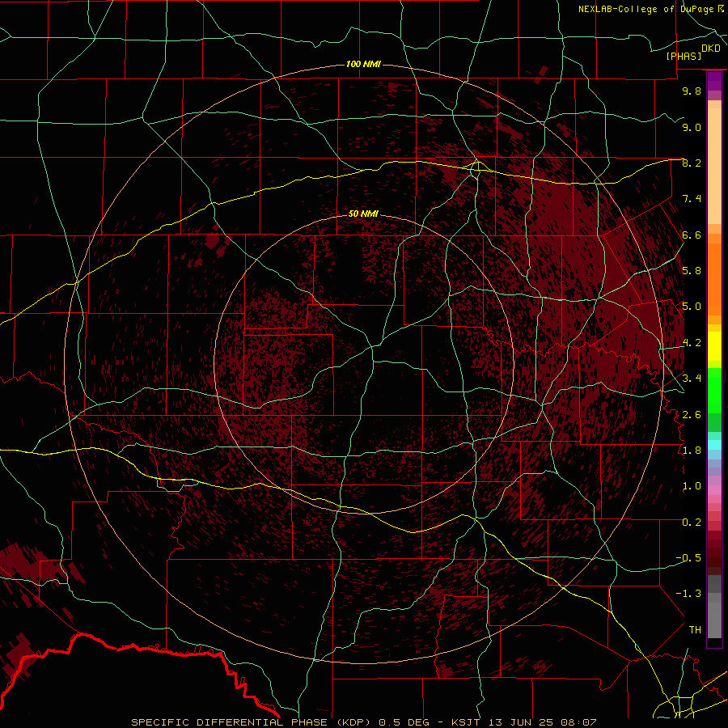Screen dimensions: 728x728
Task: Click the KSJT 13 JUN 25 08:07 timestamp
Action: pos(524,722)
